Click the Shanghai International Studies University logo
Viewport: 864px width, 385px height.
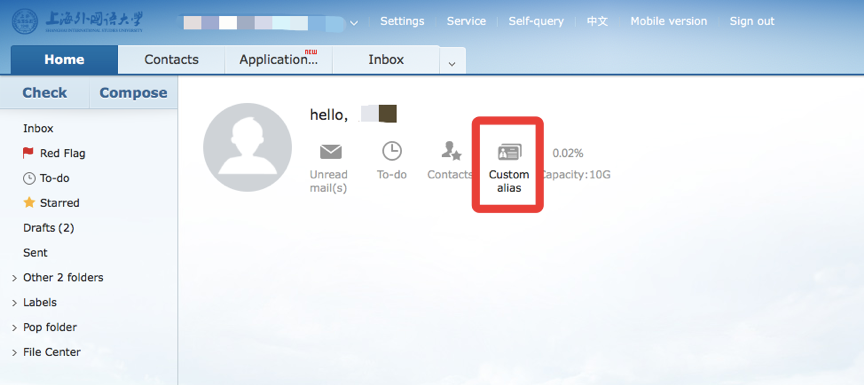pos(78,21)
